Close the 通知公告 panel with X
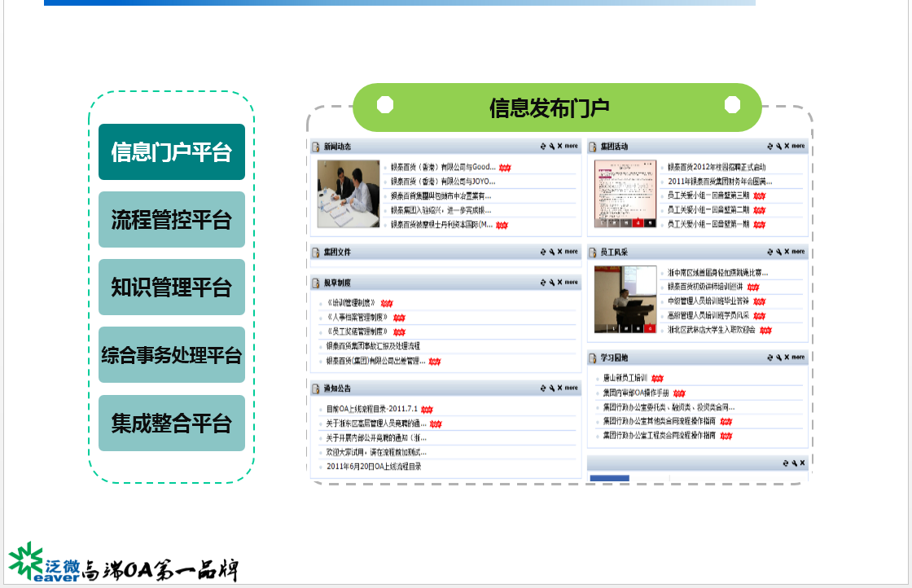The image size is (912, 588). click(559, 388)
